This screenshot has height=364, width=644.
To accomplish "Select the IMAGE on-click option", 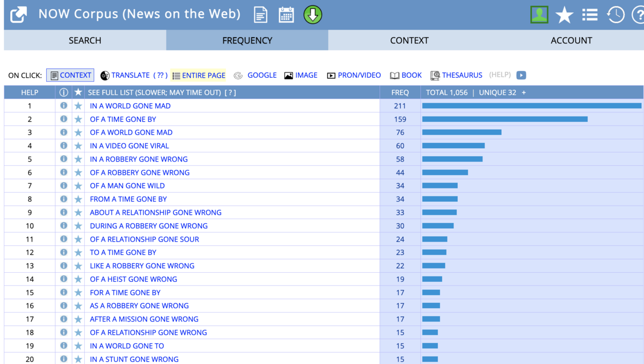I will [301, 75].
